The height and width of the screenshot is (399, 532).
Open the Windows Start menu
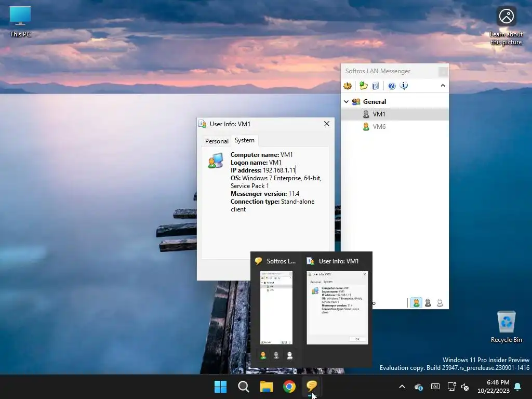pyautogui.click(x=220, y=387)
